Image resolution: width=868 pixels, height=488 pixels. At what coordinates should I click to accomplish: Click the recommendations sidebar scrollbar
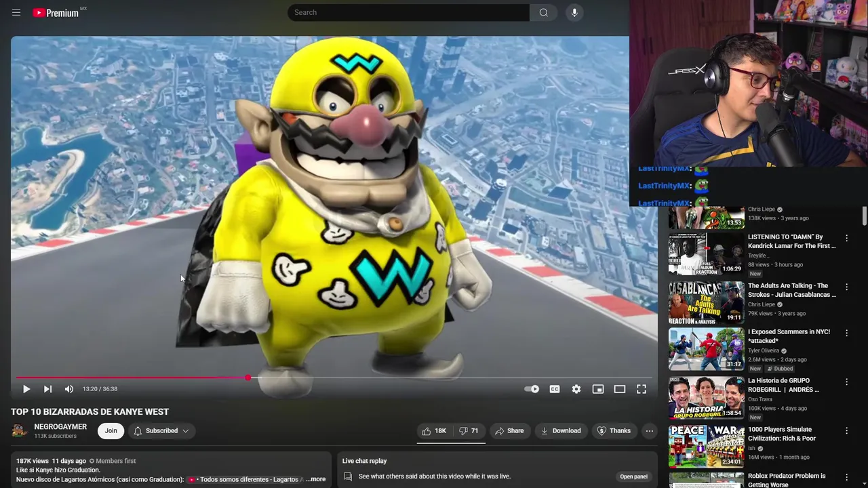(x=865, y=216)
